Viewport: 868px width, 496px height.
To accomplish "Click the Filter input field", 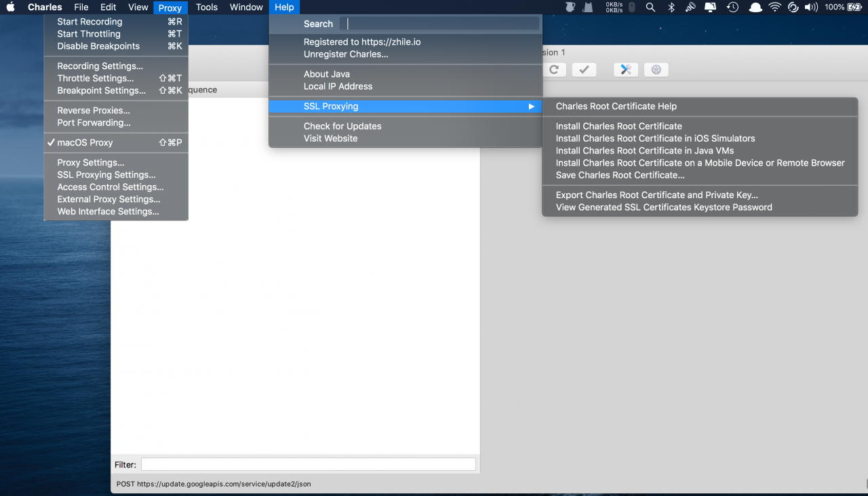I will pos(309,465).
